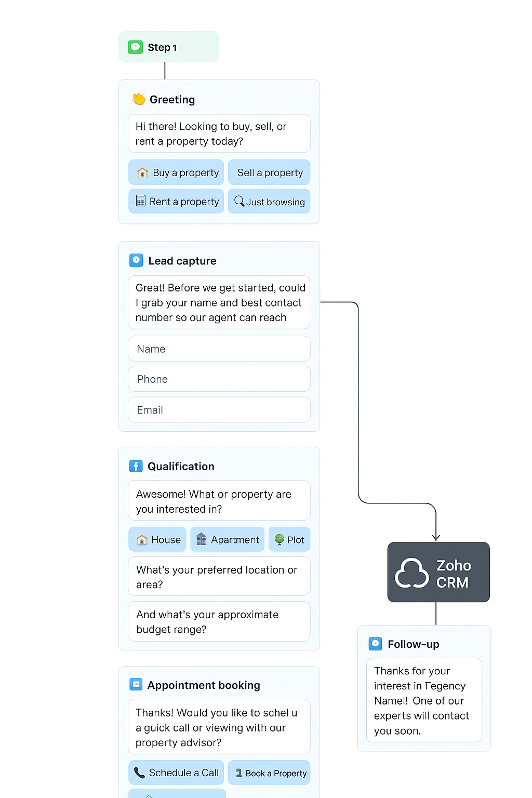Image resolution: width=532 pixels, height=798 pixels.
Task: Click the Appointment booking panel icon
Action: coord(136,684)
